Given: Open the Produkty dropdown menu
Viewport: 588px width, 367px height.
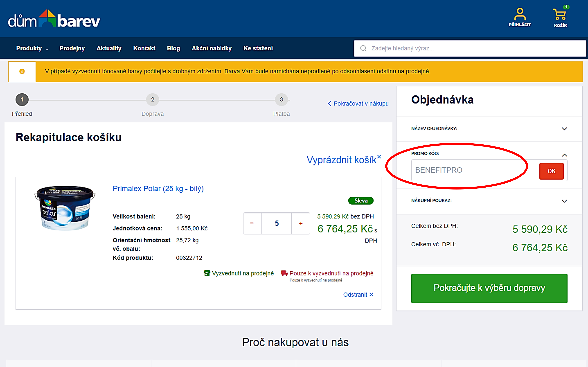Looking at the screenshot, I should click(32, 48).
